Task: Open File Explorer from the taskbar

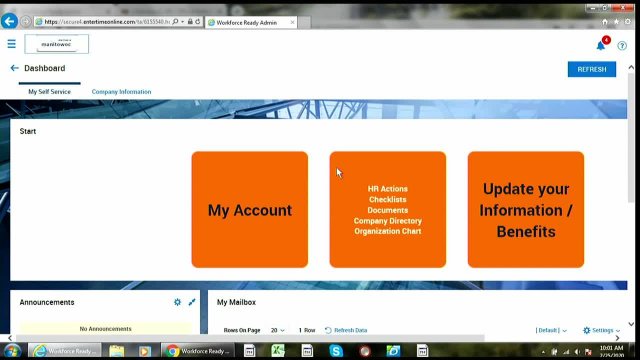Action: (117, 351)
